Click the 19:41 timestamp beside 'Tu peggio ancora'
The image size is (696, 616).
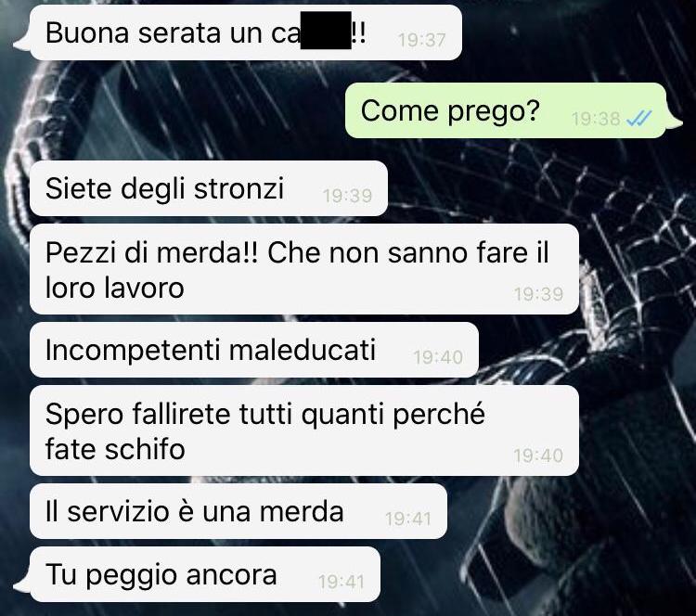click(x=341, y=582)
